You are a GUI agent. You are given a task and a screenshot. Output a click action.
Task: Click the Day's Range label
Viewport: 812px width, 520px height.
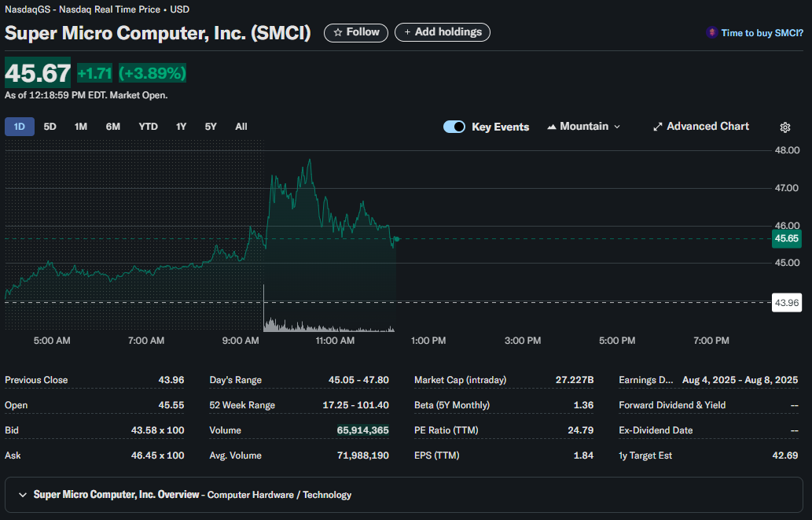(236, 380)
